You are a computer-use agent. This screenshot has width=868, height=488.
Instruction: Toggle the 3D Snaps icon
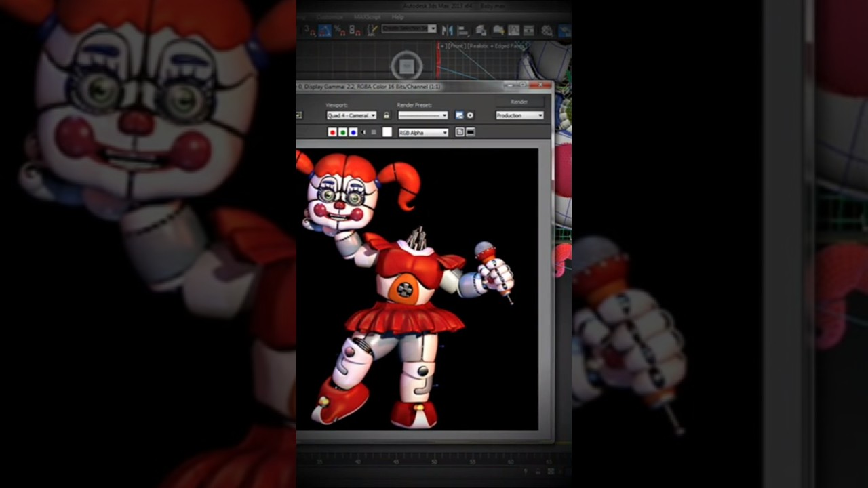[x=310, y=30]
